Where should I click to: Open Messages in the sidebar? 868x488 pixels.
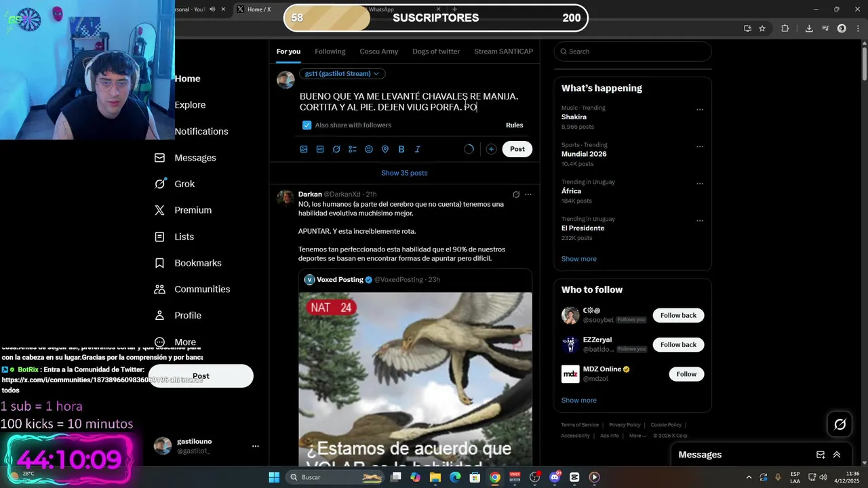186,158
